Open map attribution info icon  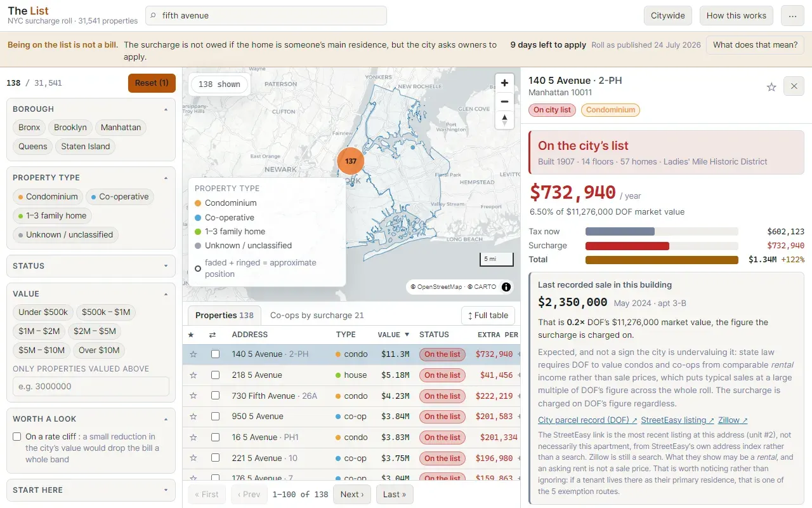(506, 287)
